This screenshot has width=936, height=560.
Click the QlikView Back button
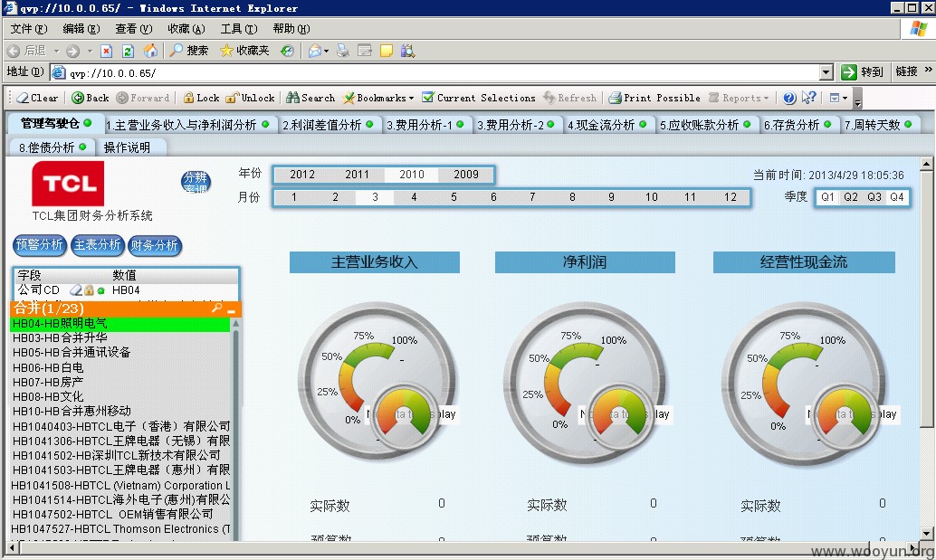coord(91,98)
